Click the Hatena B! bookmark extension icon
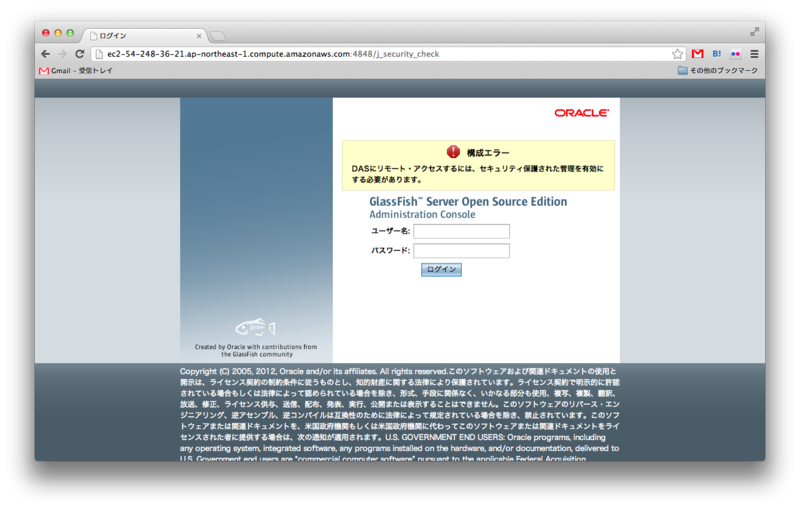Image resolution: width=800 pixels, height=509 pixels. 717,54
